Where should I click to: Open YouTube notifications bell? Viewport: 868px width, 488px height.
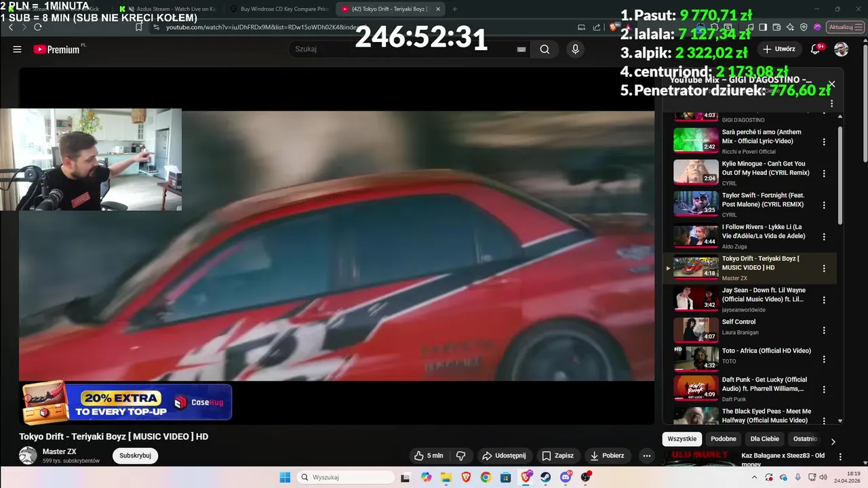816,49
